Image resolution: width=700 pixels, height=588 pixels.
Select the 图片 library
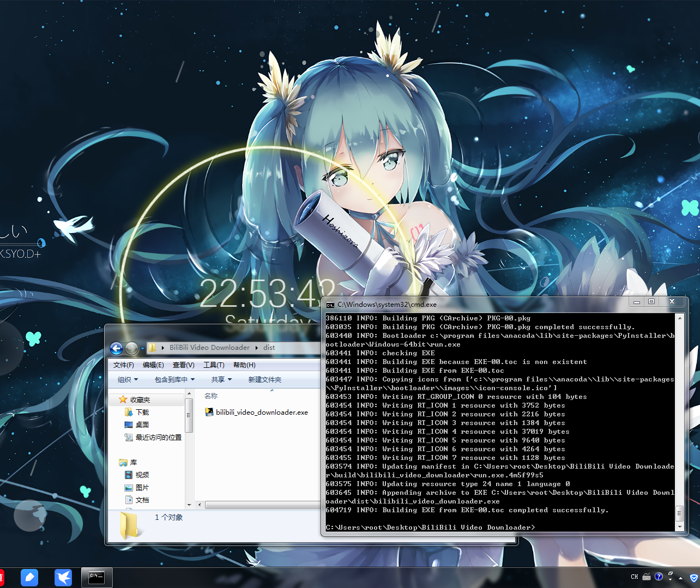142,488
